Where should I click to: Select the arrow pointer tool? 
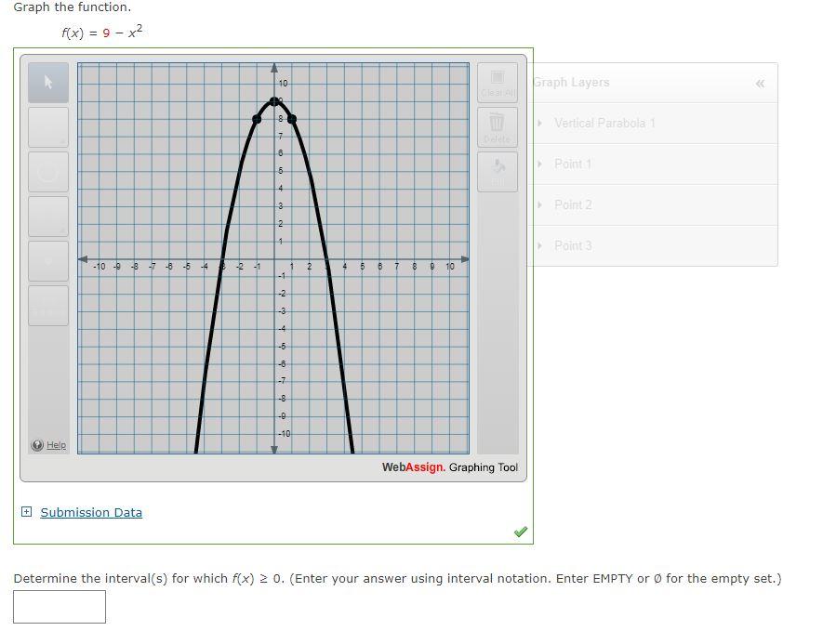[x=47, y=83]
